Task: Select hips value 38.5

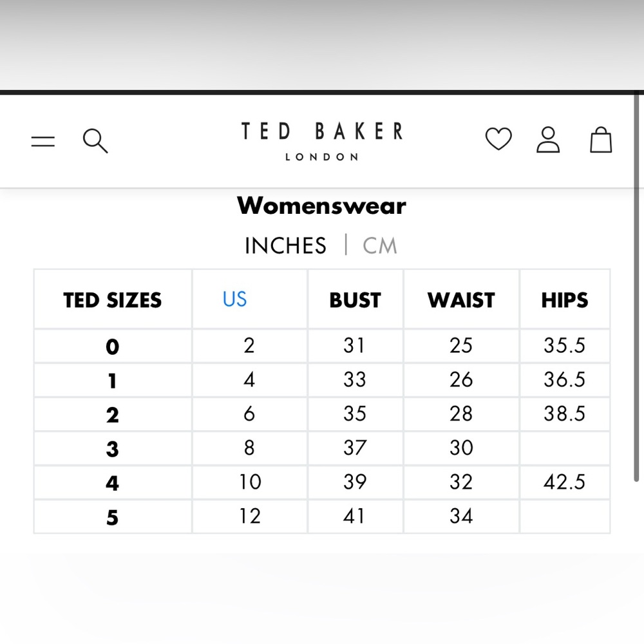Action: (564, 413)
